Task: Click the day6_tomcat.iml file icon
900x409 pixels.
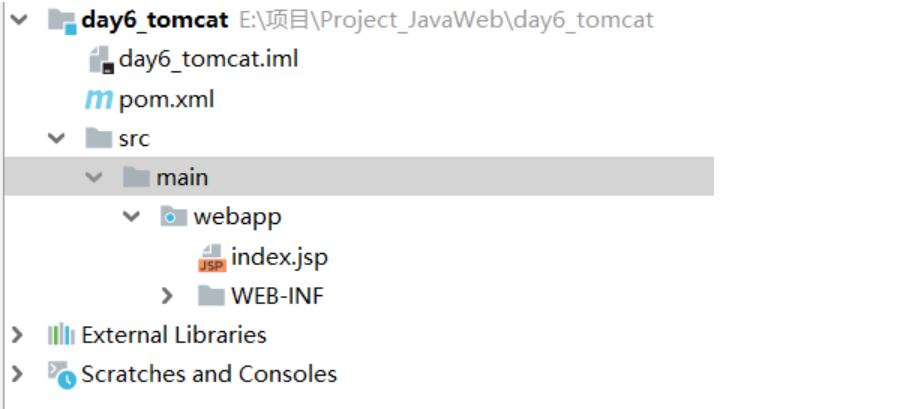Action: (102, 60)
